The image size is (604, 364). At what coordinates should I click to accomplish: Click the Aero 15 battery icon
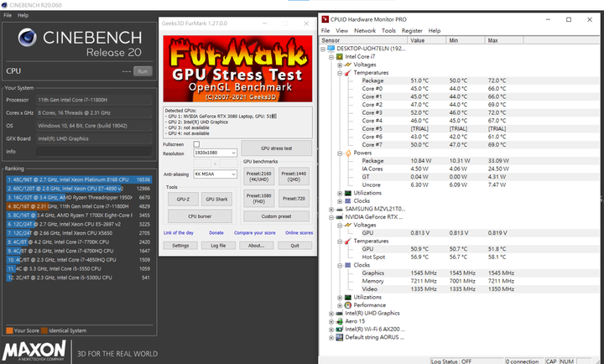(x=340, y=321)
